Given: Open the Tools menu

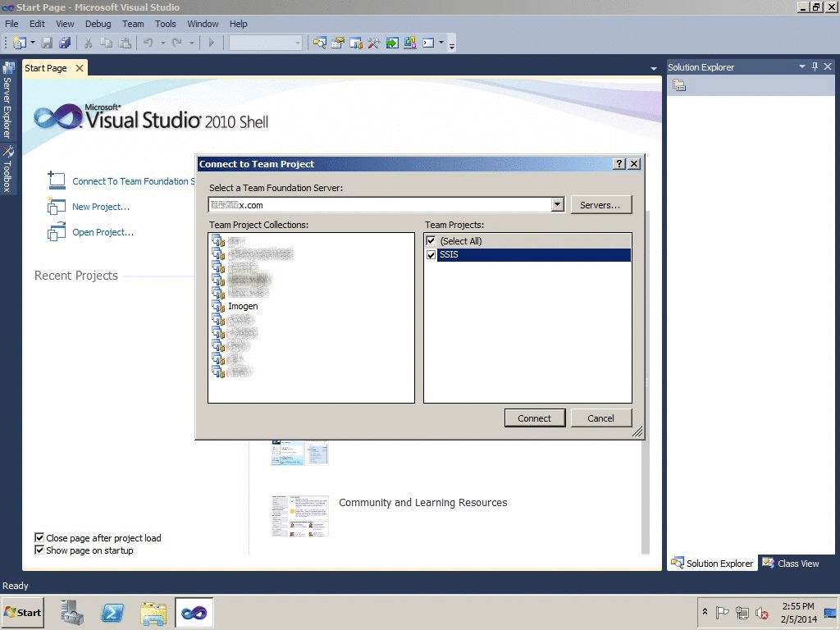Looking at the screenshot, I should tap(166, 24).
